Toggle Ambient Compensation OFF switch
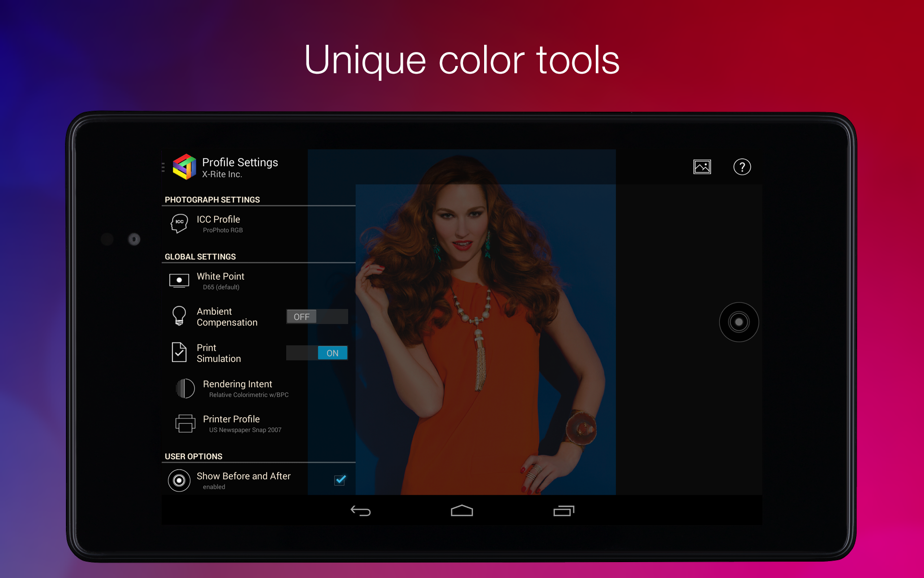924x578 pixels. pos(317,316)
